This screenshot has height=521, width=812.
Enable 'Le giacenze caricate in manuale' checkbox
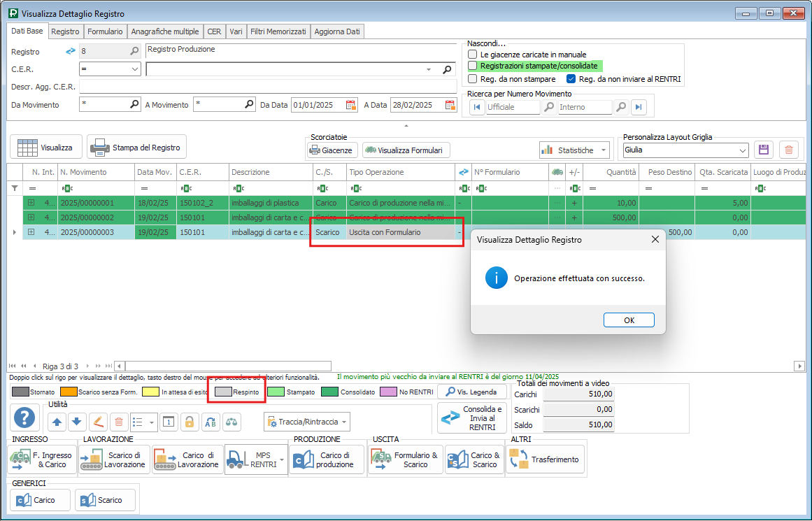[x=473, y=55]
